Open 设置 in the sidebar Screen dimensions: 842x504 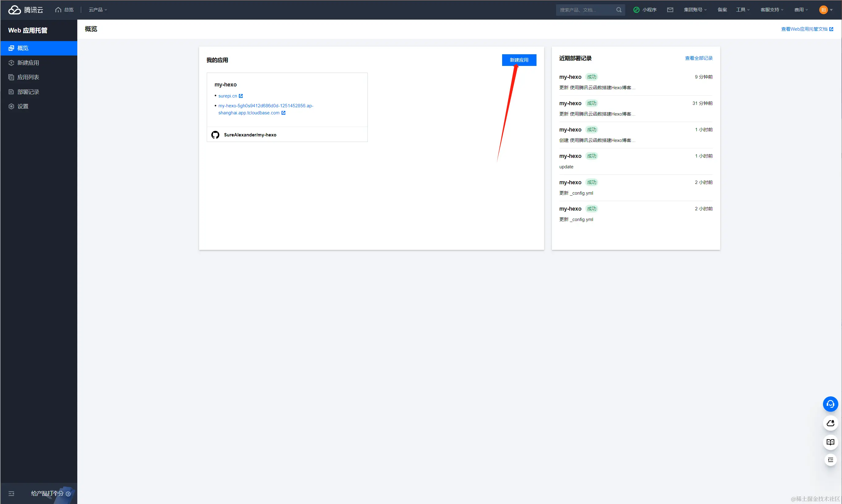[23, 107]
